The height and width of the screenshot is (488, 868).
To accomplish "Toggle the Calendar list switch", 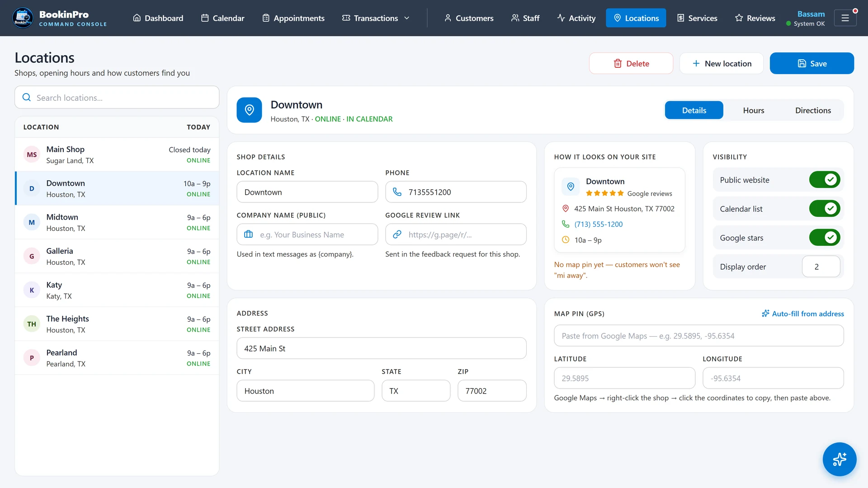I will click(825, 209).
